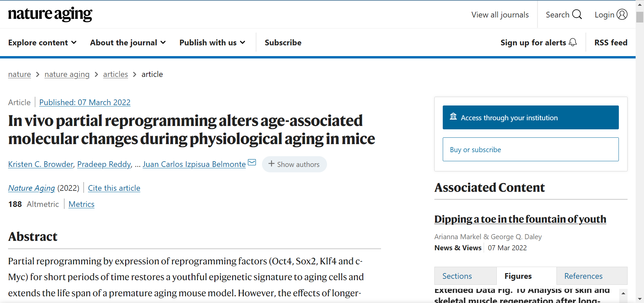Click the Search magnifier icon
This screenshot has height=303, width=644.
coord(577,14)
